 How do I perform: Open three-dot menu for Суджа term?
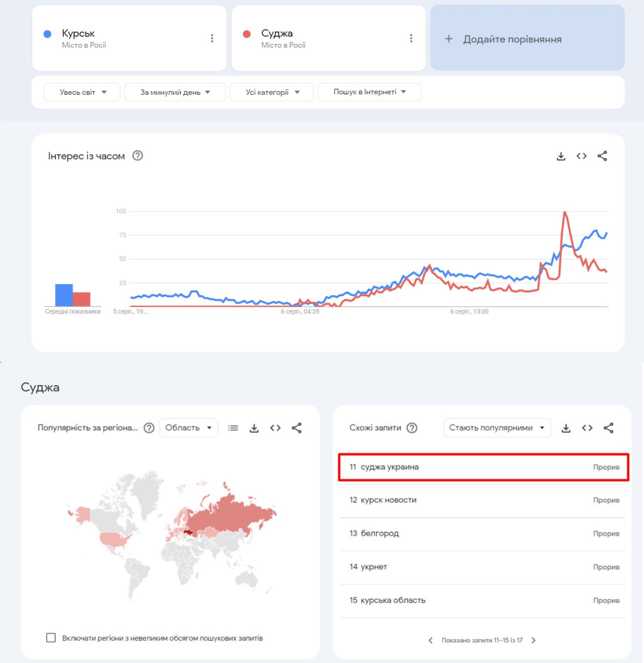(x=411, y=38)
